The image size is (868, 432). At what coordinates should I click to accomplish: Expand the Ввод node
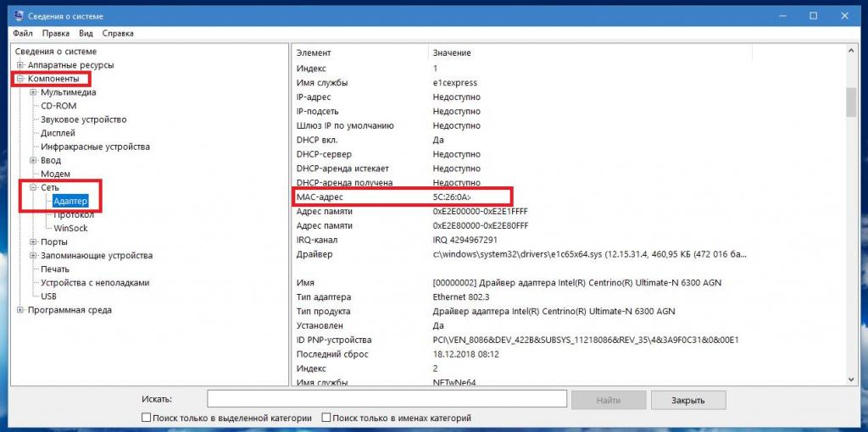33,160
